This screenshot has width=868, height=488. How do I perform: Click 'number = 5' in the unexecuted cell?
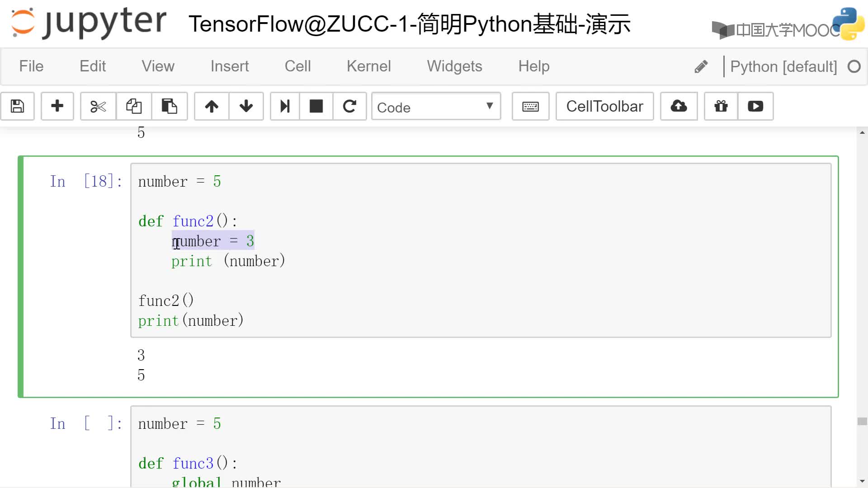[179, 424]
